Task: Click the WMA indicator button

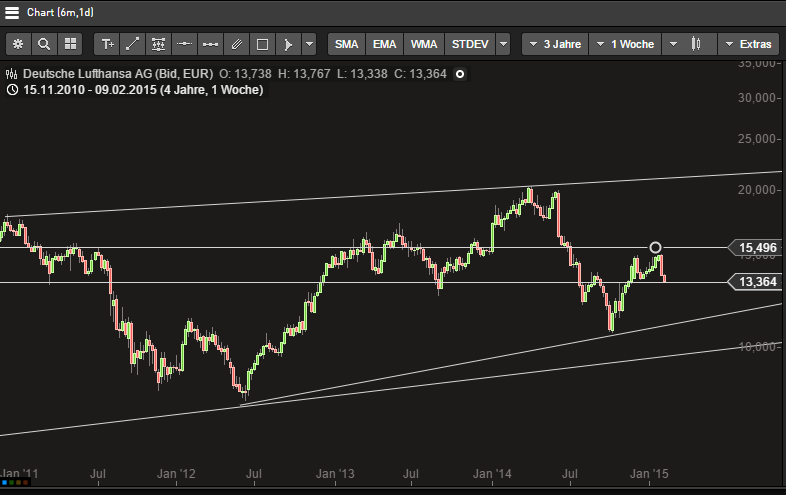Action: (424, 44)
